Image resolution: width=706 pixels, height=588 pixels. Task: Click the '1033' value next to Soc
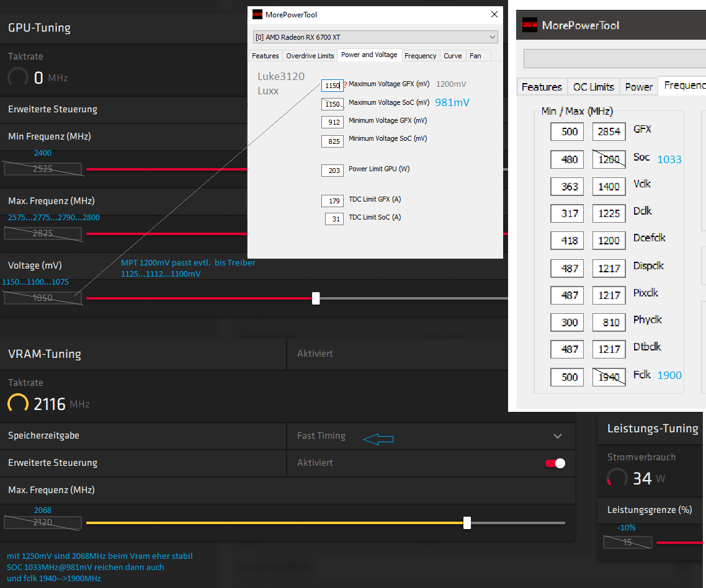click(x=669, y=159)
